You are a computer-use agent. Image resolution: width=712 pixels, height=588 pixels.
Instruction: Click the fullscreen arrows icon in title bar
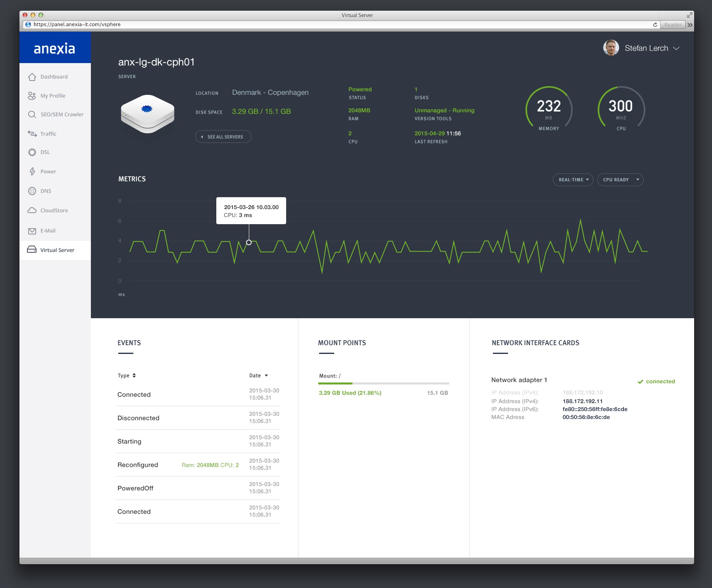coord(690,15)
